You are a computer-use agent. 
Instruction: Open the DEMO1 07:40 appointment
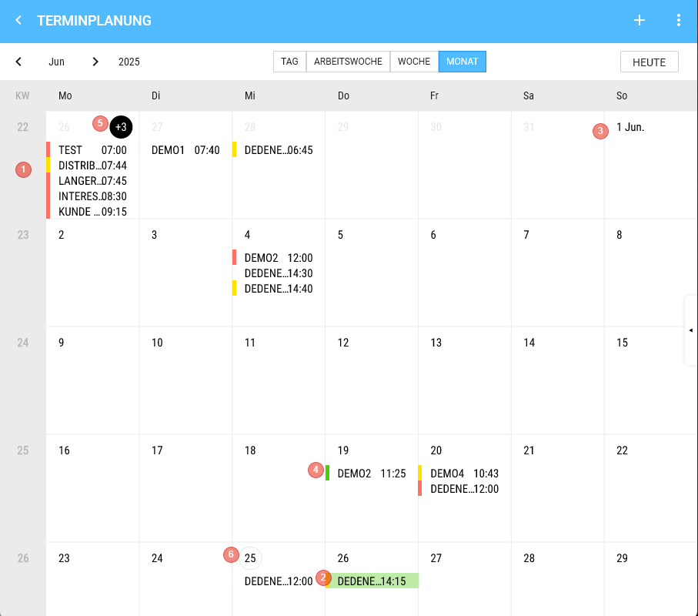point(185,150)
